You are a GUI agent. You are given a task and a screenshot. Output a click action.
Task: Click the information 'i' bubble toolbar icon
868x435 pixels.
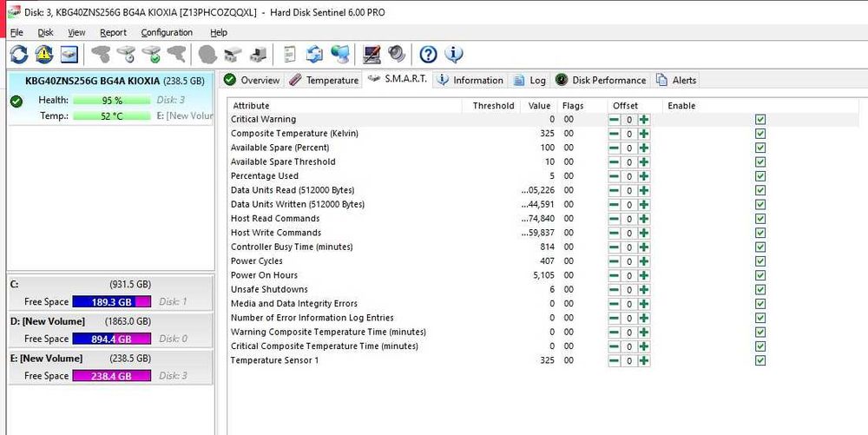click(453, 54)
